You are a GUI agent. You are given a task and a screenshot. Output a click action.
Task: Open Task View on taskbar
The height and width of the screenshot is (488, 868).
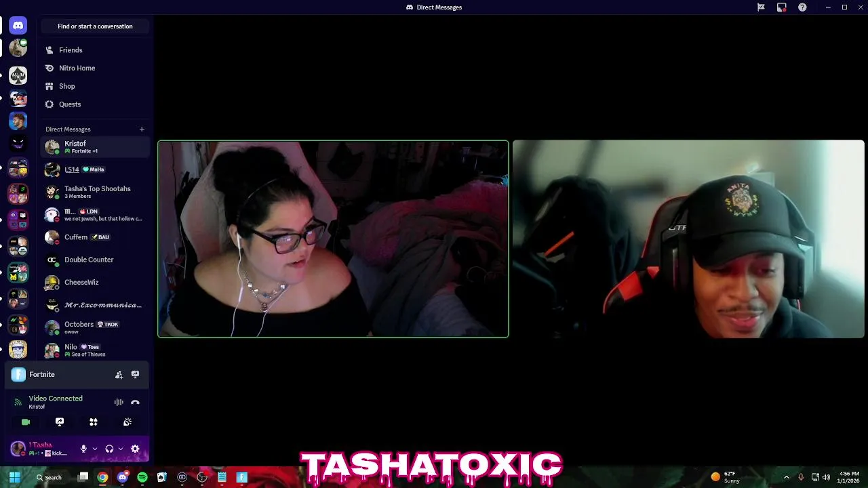click(x=83, y=477)
